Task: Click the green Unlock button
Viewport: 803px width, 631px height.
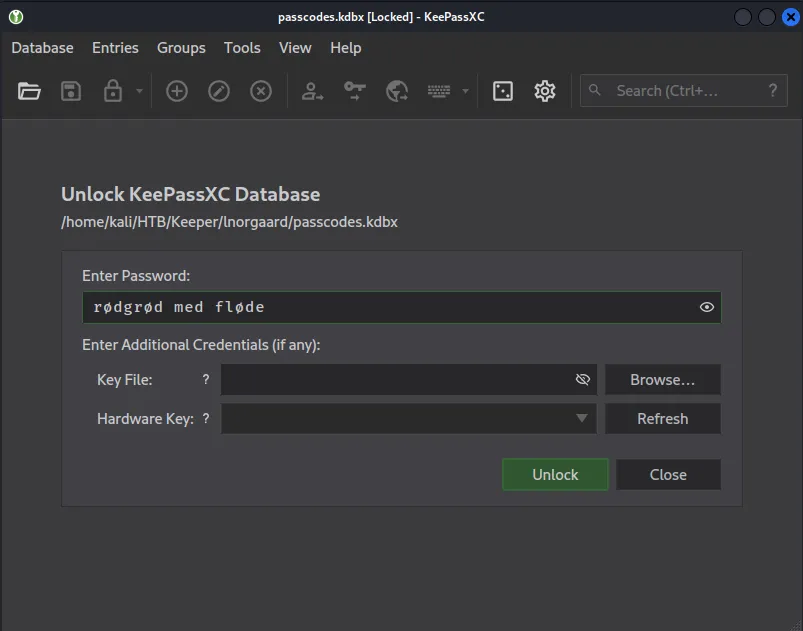Action: pyautogui.click(x=555, y=474)
